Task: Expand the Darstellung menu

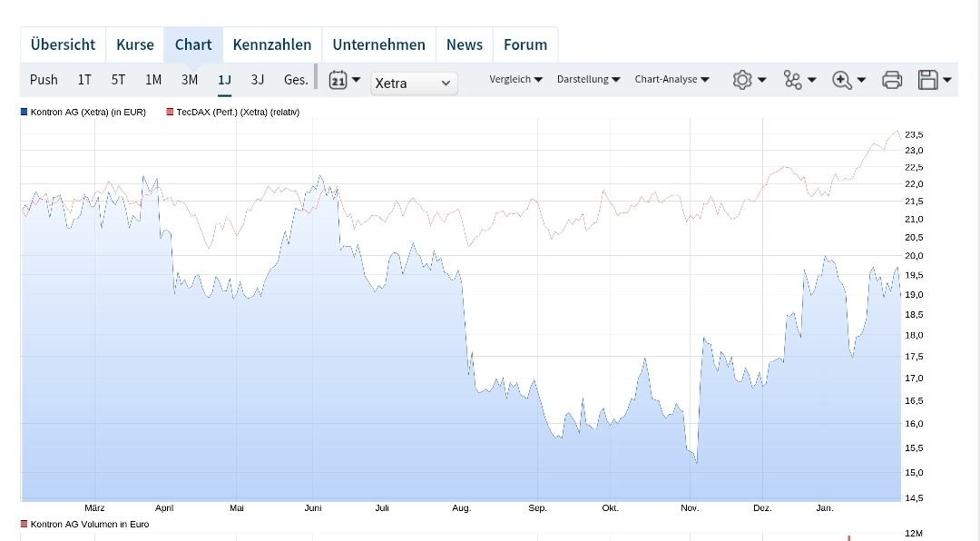Action: coord(588,80)
